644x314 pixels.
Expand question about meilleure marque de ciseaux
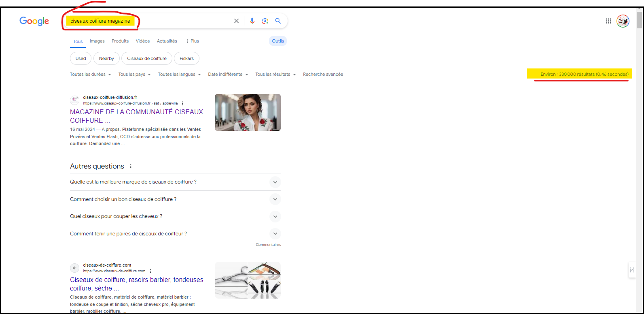(175, 182)
